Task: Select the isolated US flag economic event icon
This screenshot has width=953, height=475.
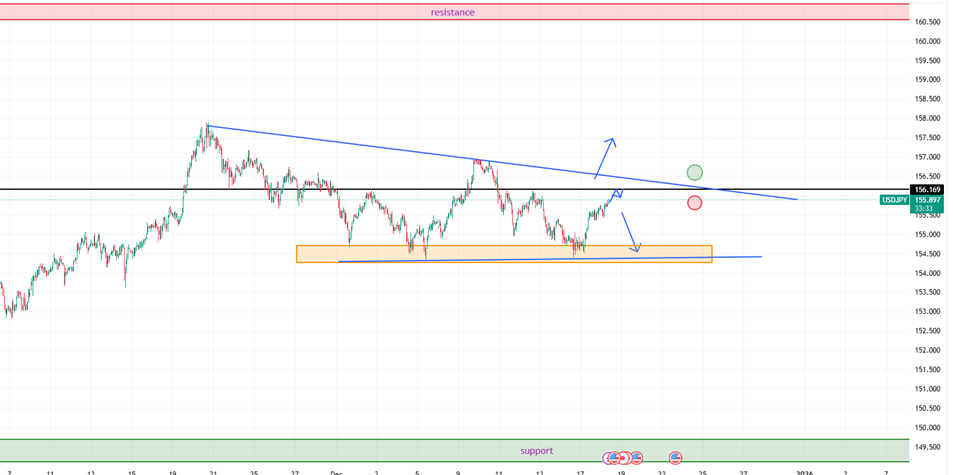Action: 675,457
